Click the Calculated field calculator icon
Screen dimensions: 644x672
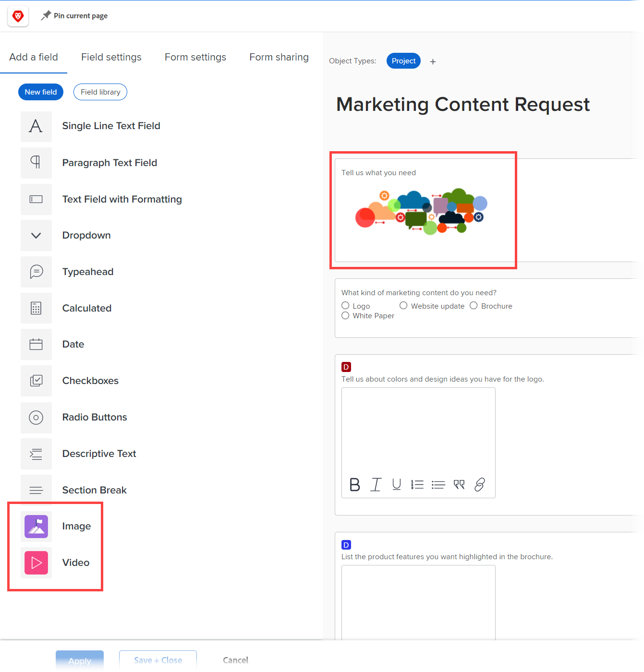[36, 308]
